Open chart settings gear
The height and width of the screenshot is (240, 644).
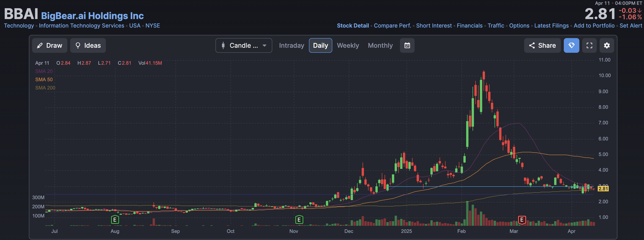click(607, 46)
